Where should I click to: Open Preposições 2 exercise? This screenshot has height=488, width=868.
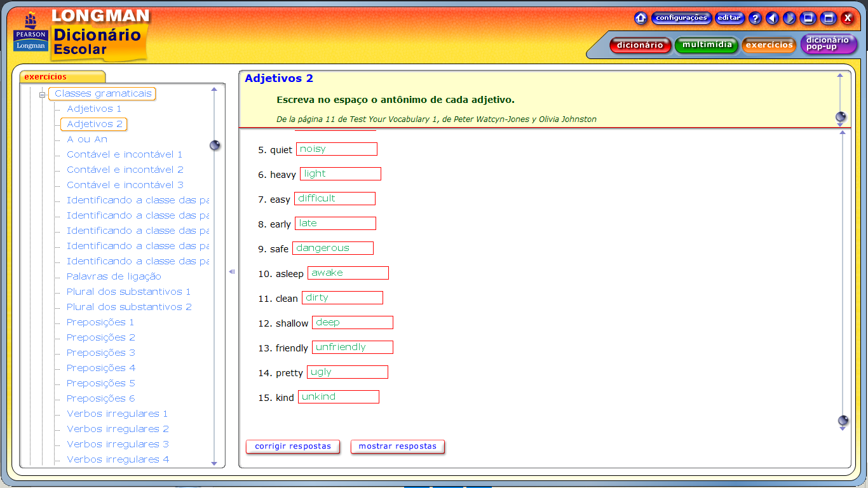coord(101,337)
